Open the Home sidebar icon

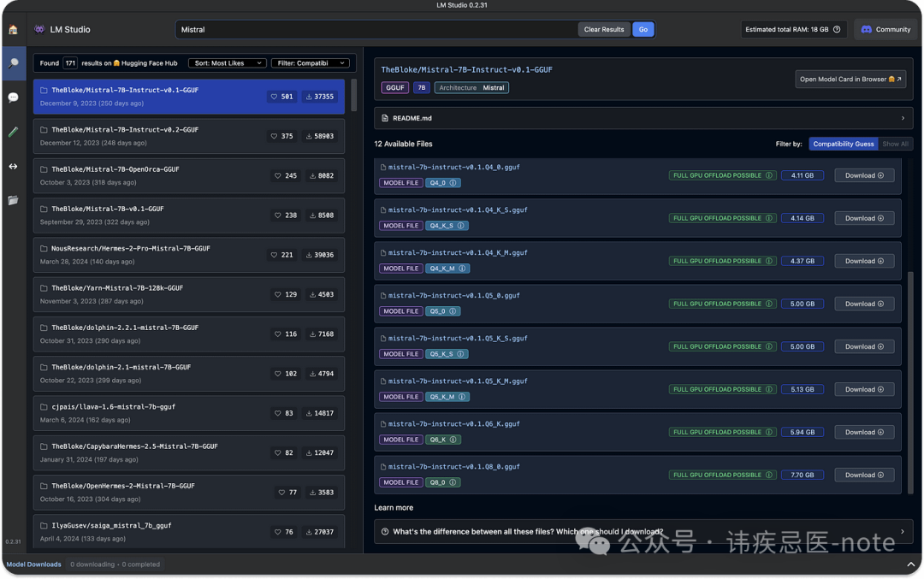coord(13,29)
